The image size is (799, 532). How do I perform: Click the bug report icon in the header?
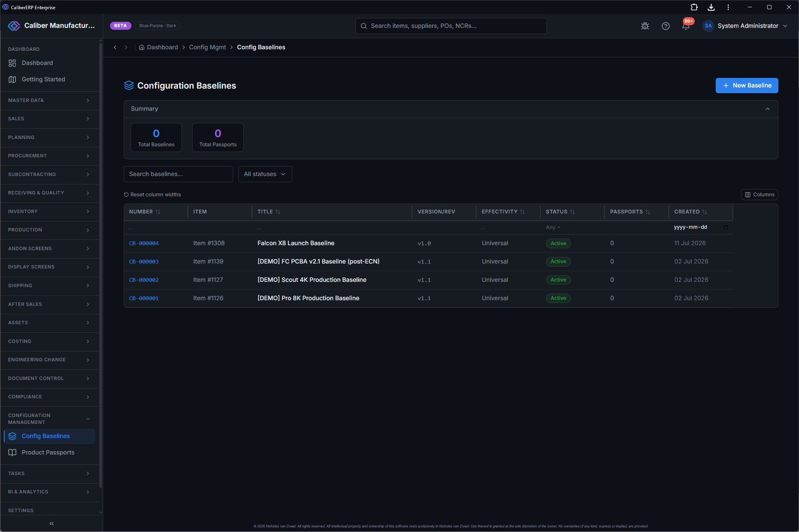pyautogui.click(x=645, y=26)
